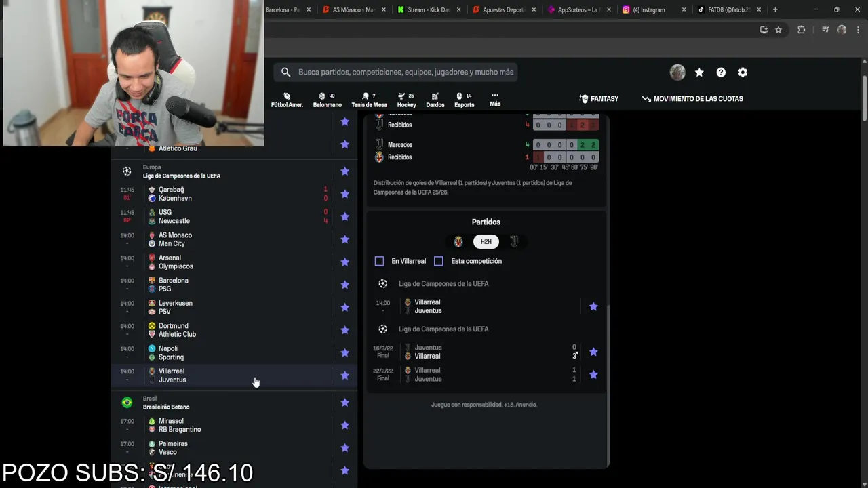Open Movimiento de las cuotas
Image resolution: width=868 pixels, height=488 pixels.
click(x=692, y=99)
